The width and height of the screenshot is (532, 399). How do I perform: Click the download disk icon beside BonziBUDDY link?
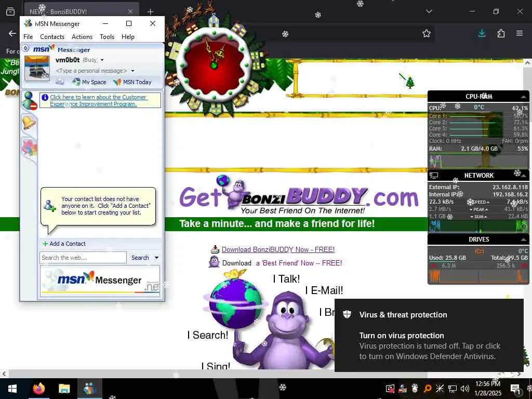[215, 250]
